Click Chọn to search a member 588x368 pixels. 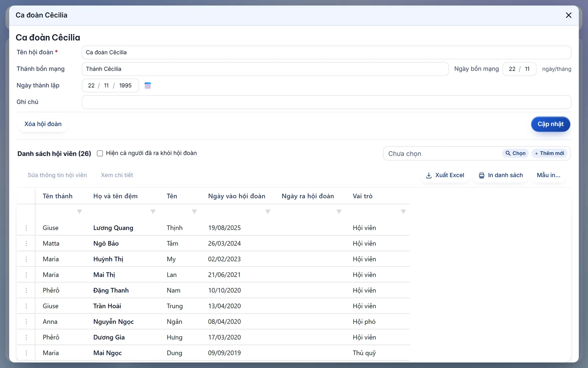click(515, 153)
